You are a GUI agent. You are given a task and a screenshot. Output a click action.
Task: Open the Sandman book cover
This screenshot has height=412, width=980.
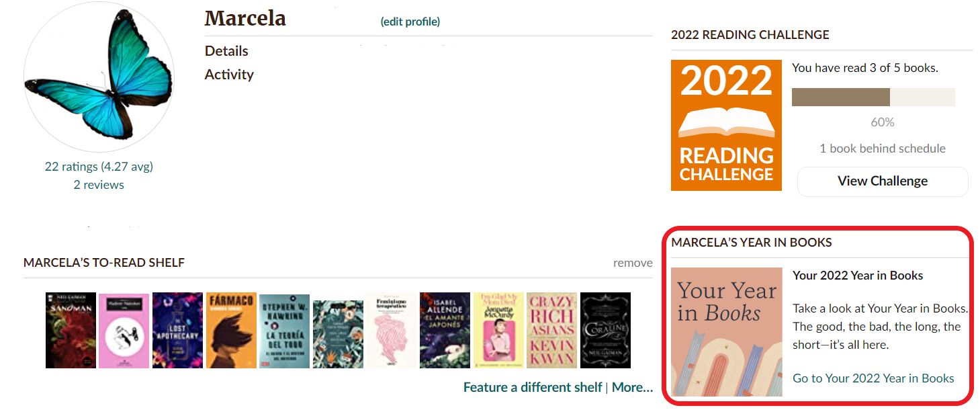(71, 330)
